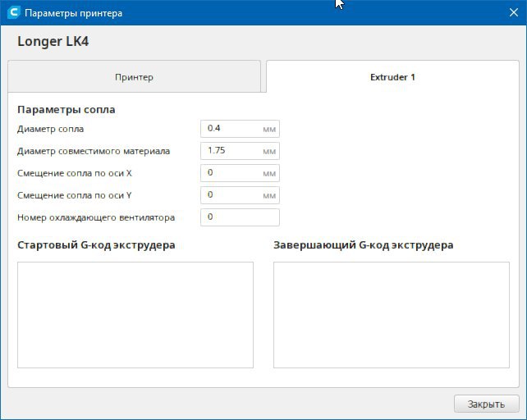
Task: Click the Смещение сопла по оси Y label
Action: pos(74,195)
